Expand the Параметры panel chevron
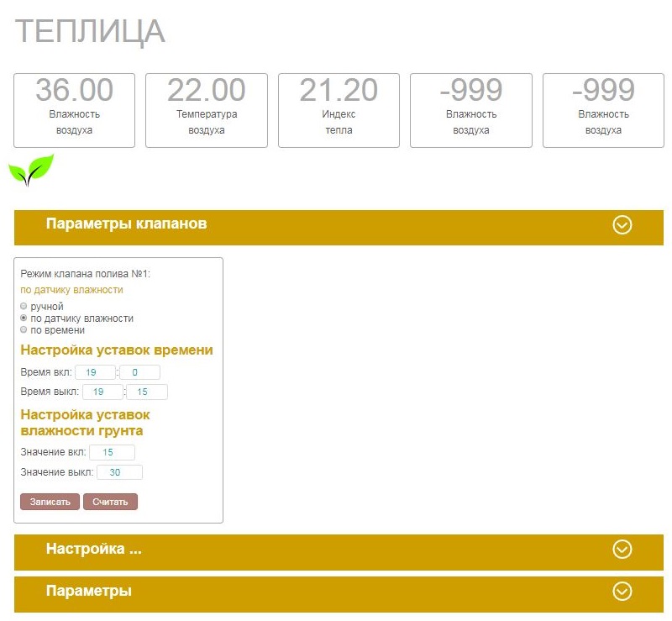 622,591
